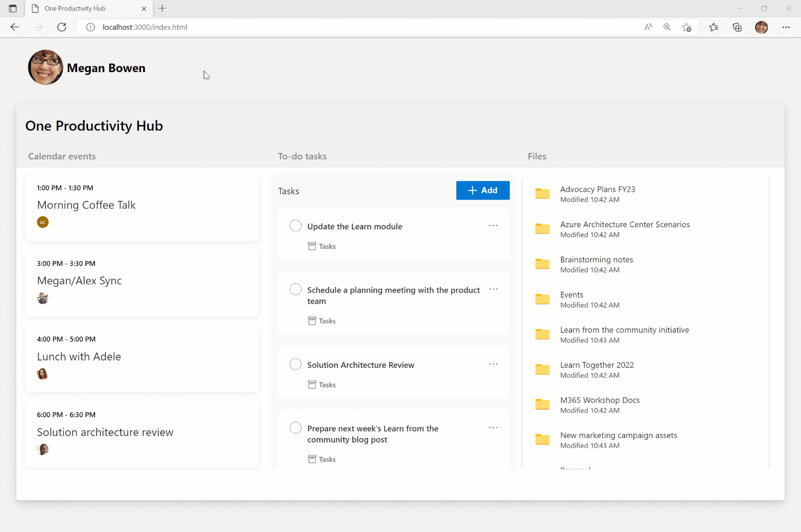Complete the planning meeting task circle
The image size is (801, 532).
coord(296,289)
